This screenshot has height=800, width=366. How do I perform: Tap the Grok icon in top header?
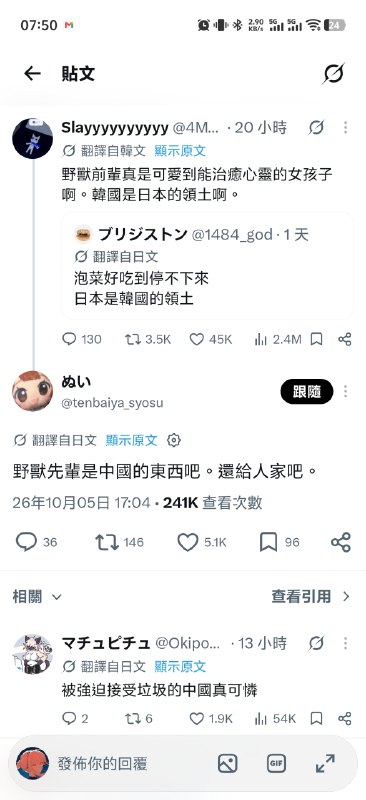(333, 73)
